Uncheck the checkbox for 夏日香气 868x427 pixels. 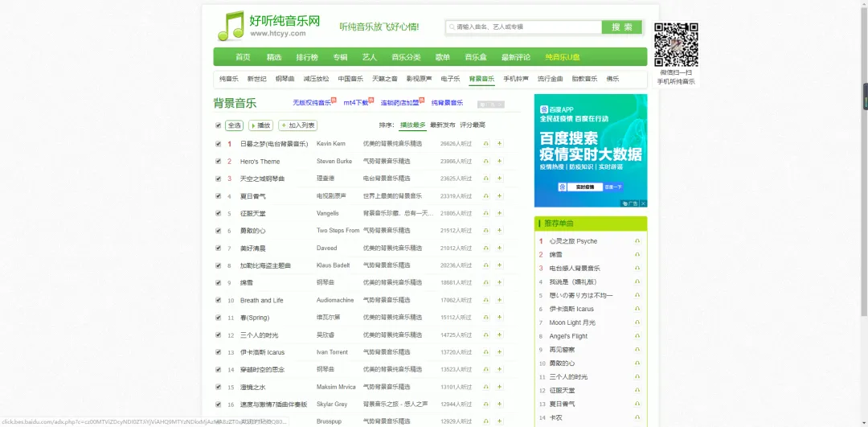pos(219,195)
